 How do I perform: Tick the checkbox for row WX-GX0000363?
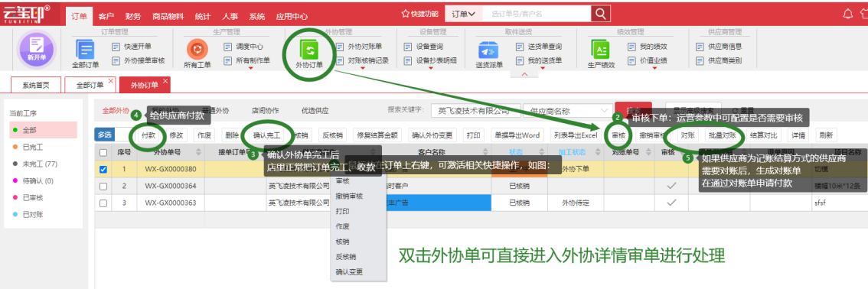103,203
